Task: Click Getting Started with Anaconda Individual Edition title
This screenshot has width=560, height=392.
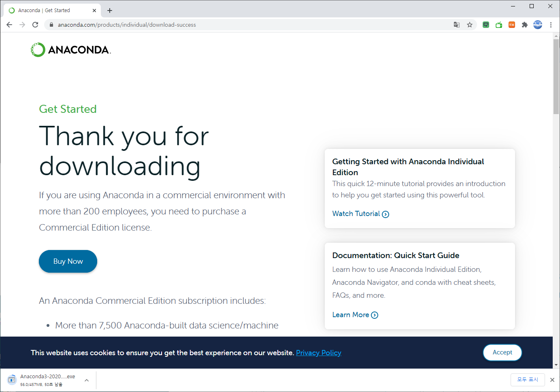Action: (x=408, y=167)
